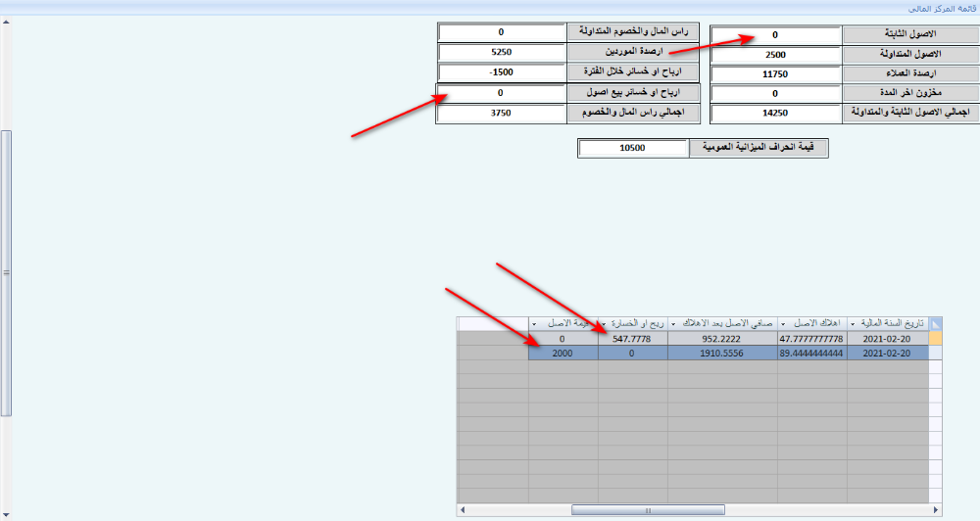
Task: Select the first row's record selector
Action: point(936,338)
